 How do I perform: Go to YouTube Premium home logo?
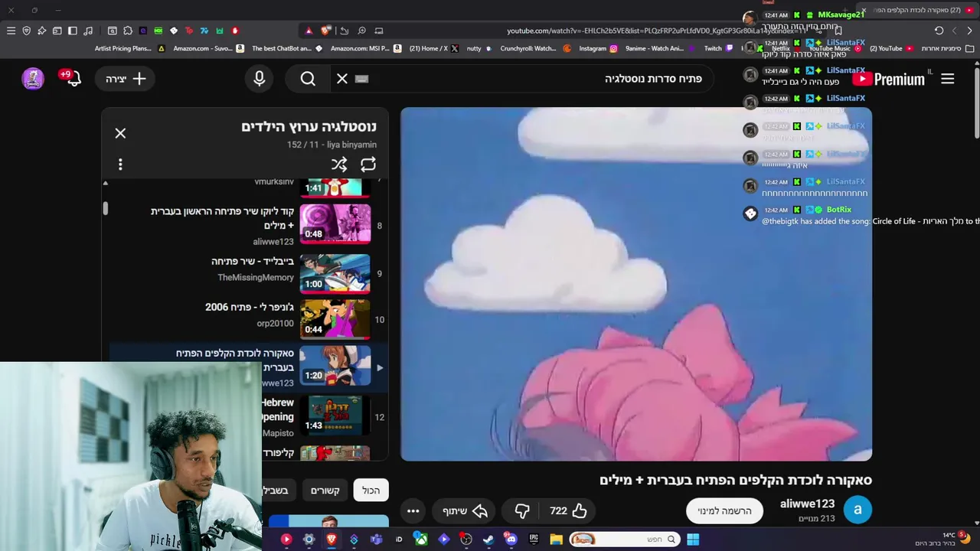point(889,79)
